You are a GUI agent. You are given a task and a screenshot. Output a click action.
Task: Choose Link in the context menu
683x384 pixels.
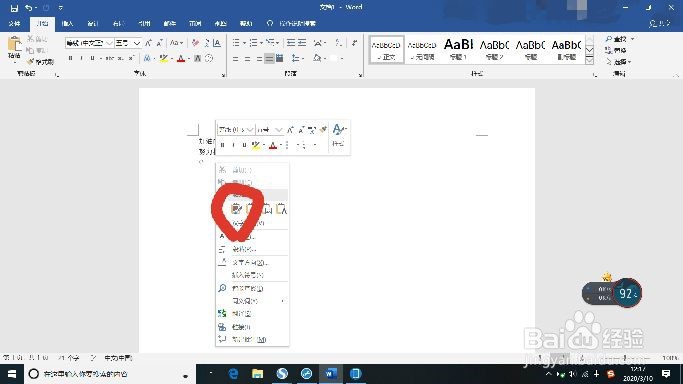[x=253, y=327]
